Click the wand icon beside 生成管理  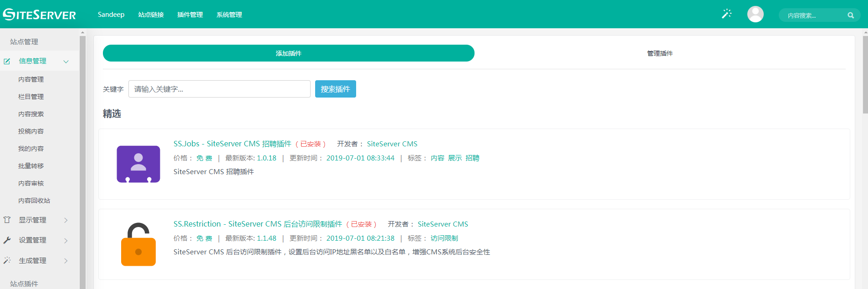(x=7, y=261)
